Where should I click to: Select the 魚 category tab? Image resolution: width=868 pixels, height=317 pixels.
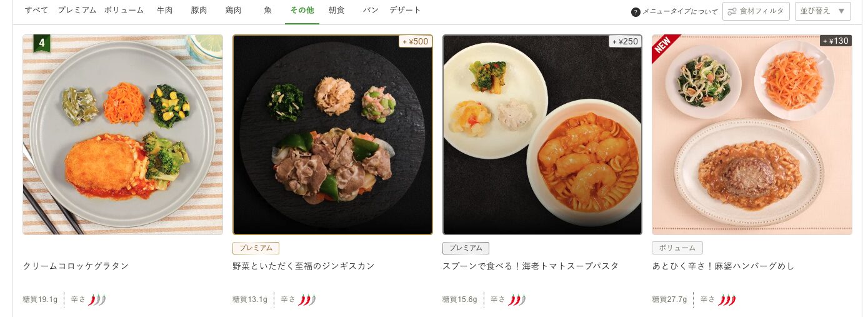click(x=267, y=11)
